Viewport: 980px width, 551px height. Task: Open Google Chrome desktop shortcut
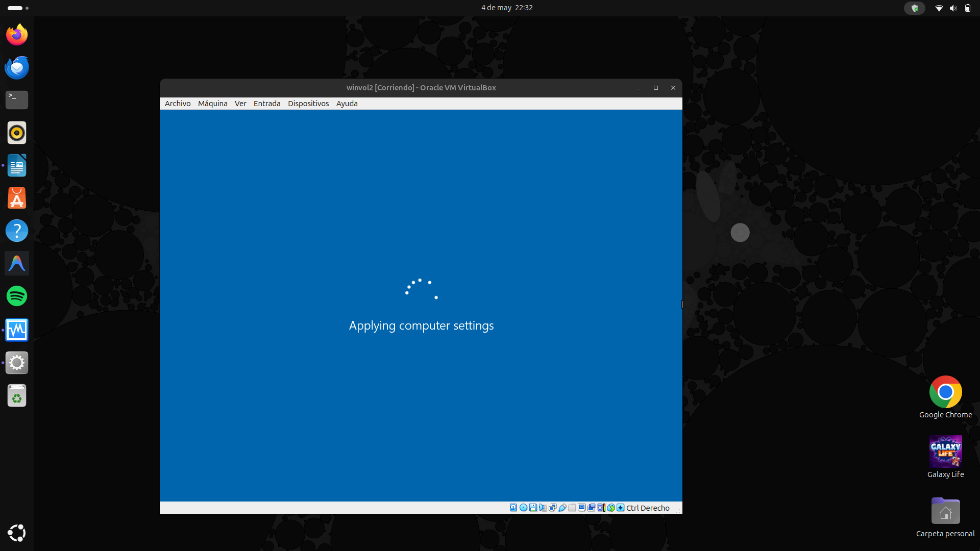945,397
